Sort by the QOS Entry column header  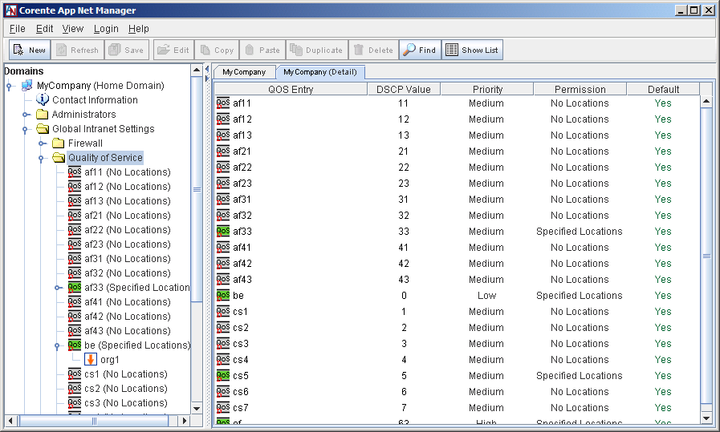tap(291, 89)
